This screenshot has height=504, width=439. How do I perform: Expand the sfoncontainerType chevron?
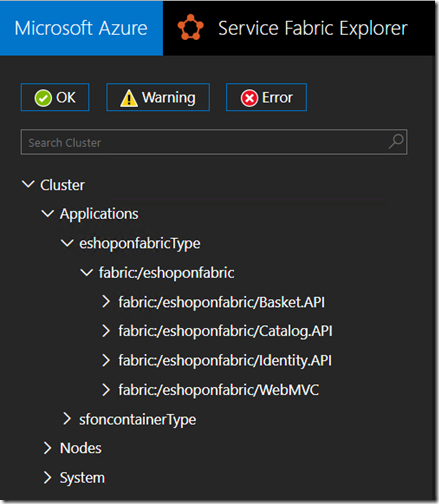click(67, 419)
